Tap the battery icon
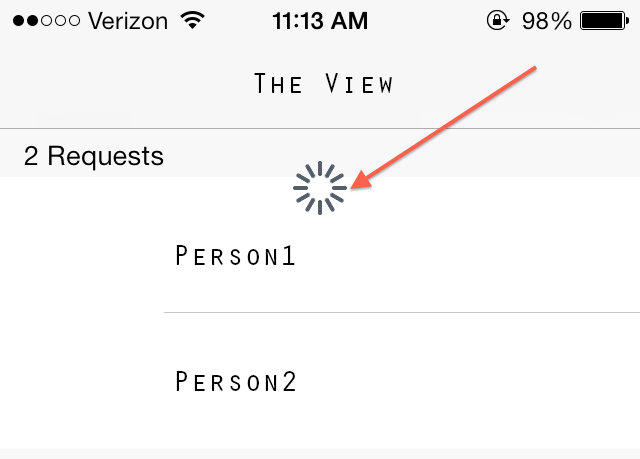Viewport: 640px width, 459px height. 604,21
